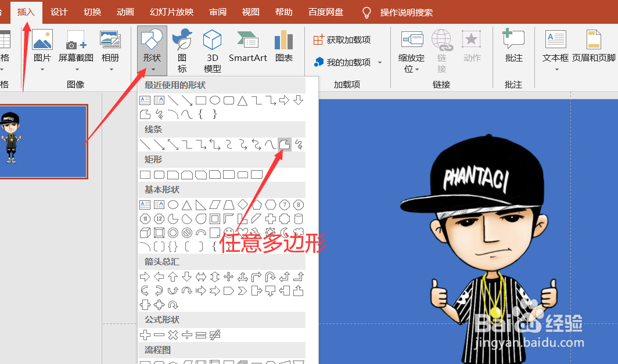
Task: Choose the diamond in 基本形状
Action: [x=243, y=204]
